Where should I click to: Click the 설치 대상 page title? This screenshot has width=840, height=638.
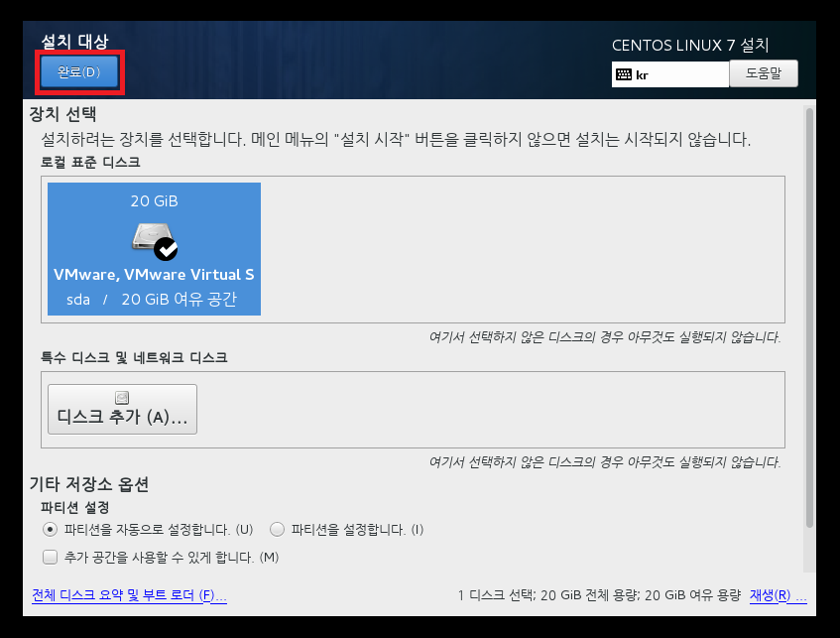click(x=75, y=42)
